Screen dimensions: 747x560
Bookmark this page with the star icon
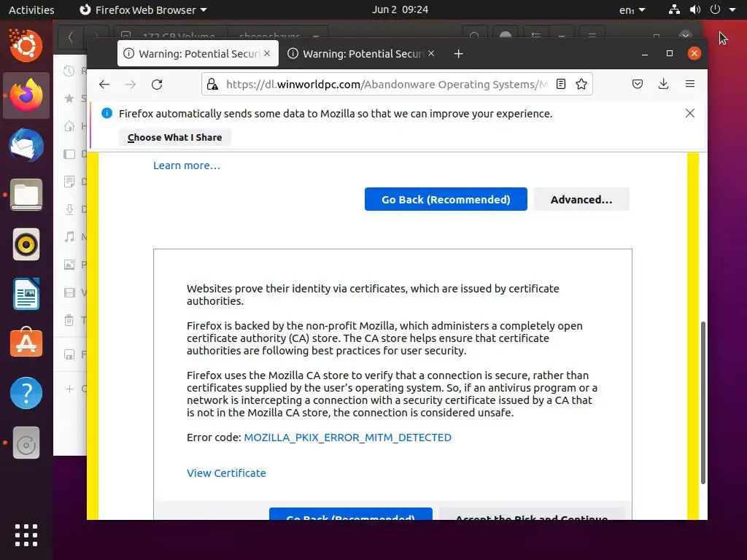click(581, 85)
